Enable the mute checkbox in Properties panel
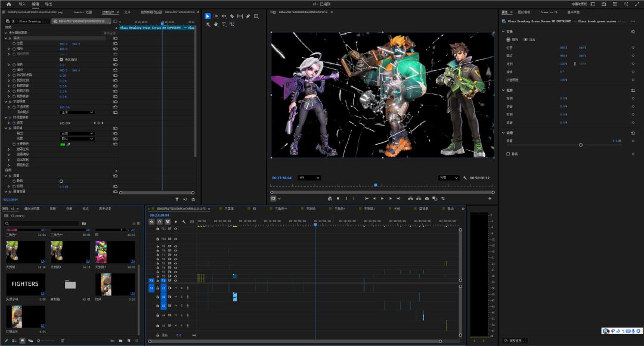The image size is (644, 346). [x=508, y=154]
